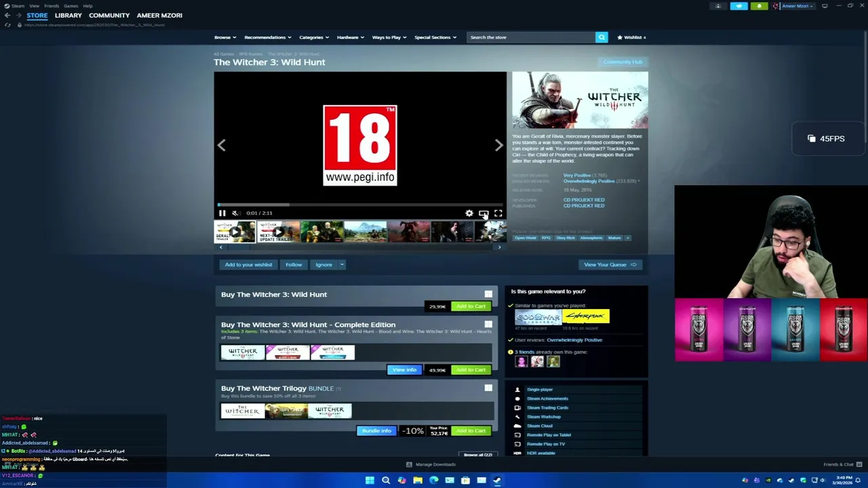Add Witcher Trilogy bundle to cart

pyautogui.click(x=471, y=431)
